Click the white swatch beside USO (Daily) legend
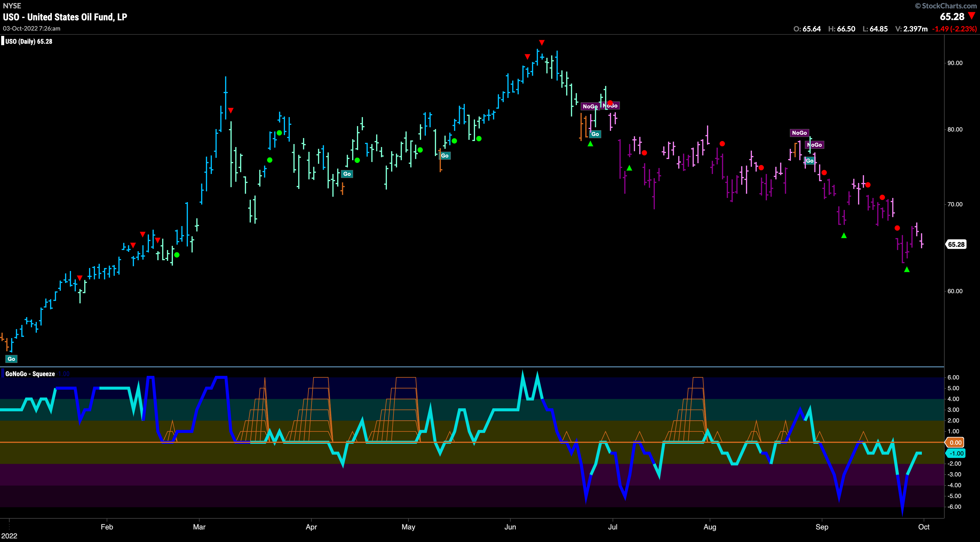This screenshot has height=542, width=980. pyautogui.click(x=3, y=41)
